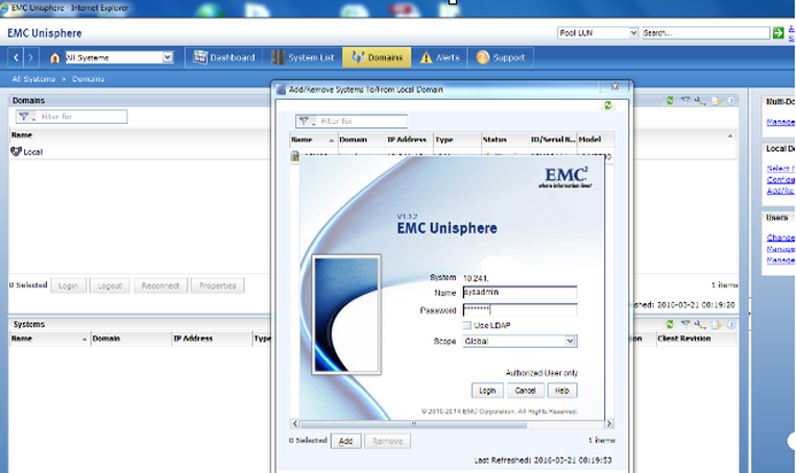The image size is (796, 473).
Task: Click the Logout button in Domains panel
Action: pyautogui.click(x=110, y=286)
